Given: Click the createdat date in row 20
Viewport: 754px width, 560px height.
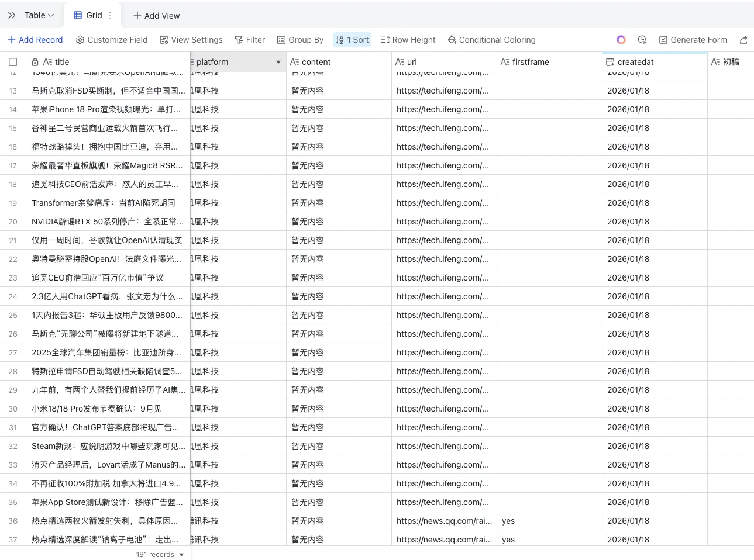Looking at the screenshot, I should (628, 222).
